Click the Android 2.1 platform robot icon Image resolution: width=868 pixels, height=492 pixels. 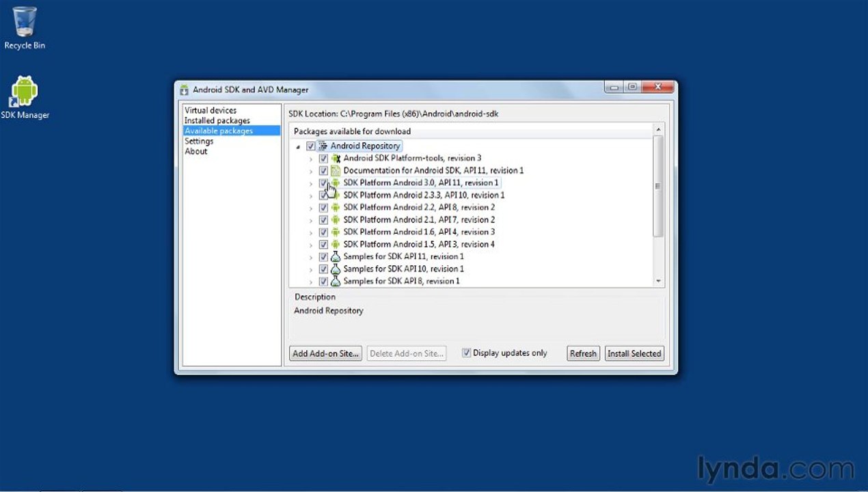pos(336,220)
